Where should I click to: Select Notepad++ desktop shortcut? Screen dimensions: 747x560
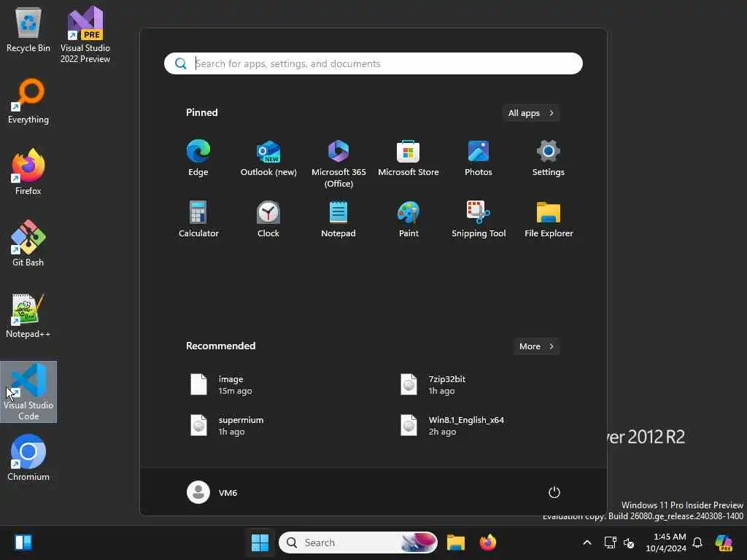click(x=28, y=316)
